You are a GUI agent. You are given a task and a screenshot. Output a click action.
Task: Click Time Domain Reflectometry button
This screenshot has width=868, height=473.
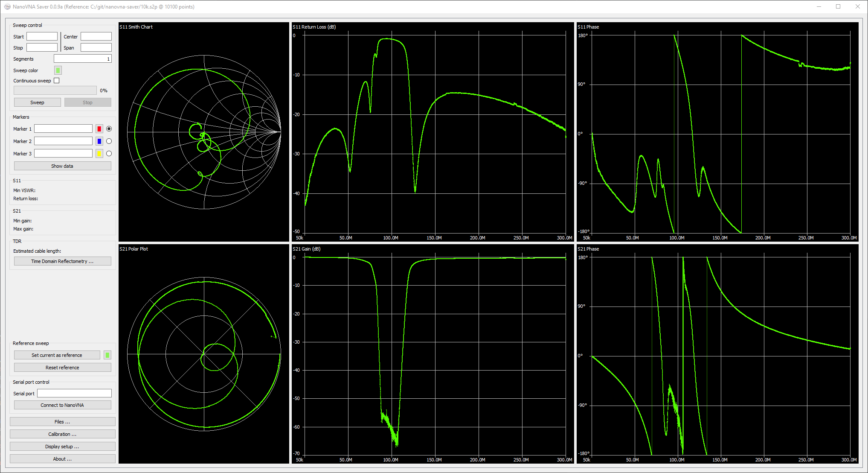point(62,261)
